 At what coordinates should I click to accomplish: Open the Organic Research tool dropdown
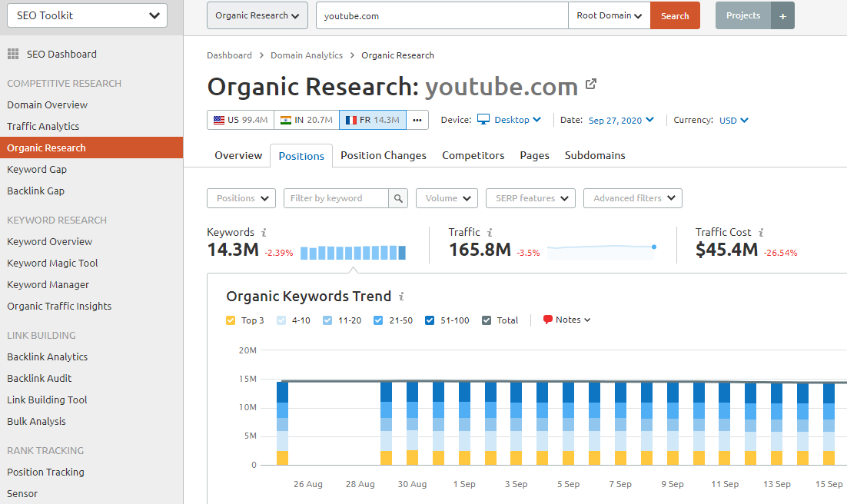pos(257,15)
